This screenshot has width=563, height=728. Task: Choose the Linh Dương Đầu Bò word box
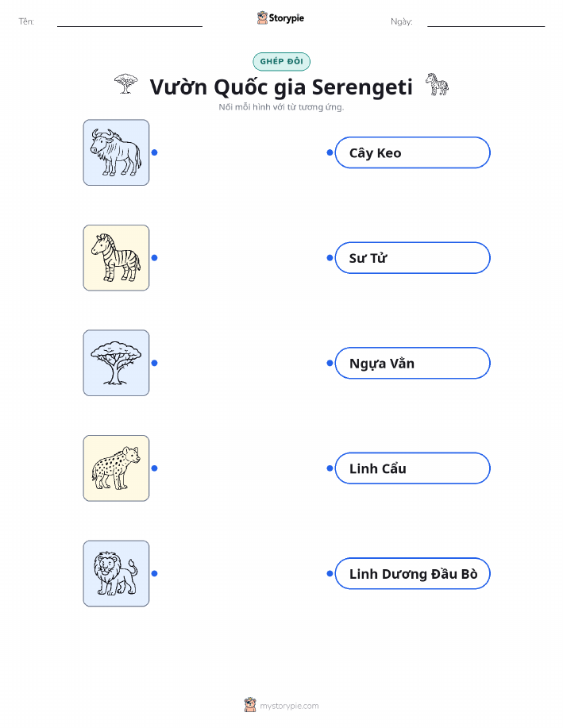coord(412,573)
